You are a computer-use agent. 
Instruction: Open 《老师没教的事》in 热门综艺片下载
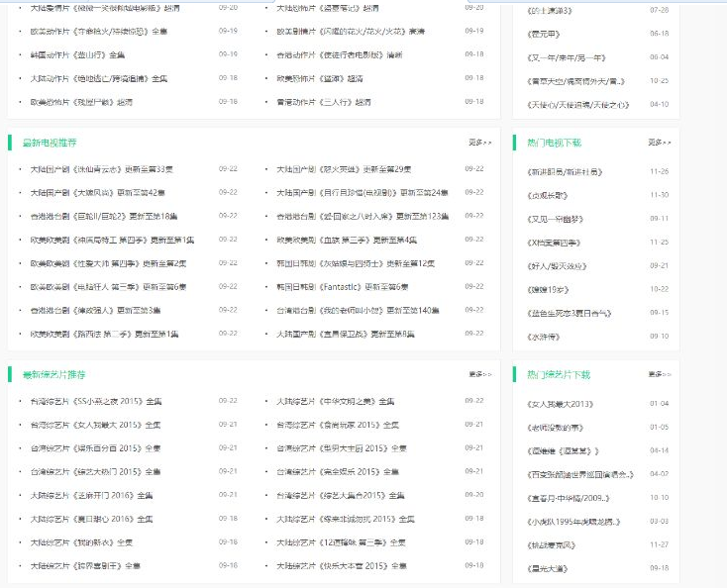555,428
